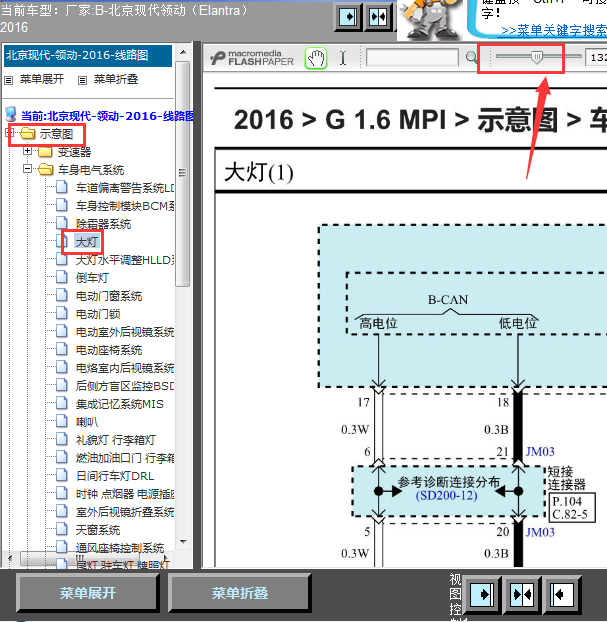Click the list icon beside 菜单折叠
The width and height of the screenshot is (607, 622).
pos(82,81)
